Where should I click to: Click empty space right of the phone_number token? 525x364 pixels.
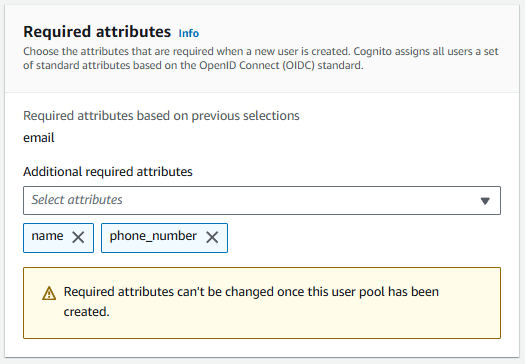point(363,238)
